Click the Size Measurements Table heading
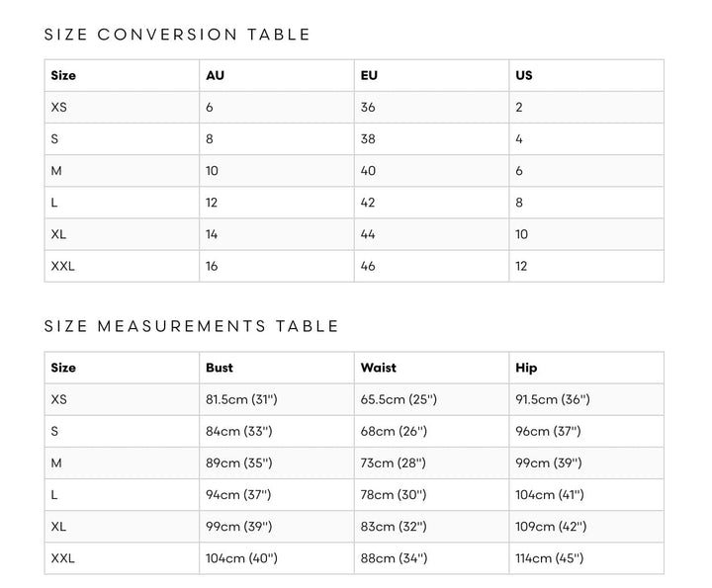 tap(192, 326)
